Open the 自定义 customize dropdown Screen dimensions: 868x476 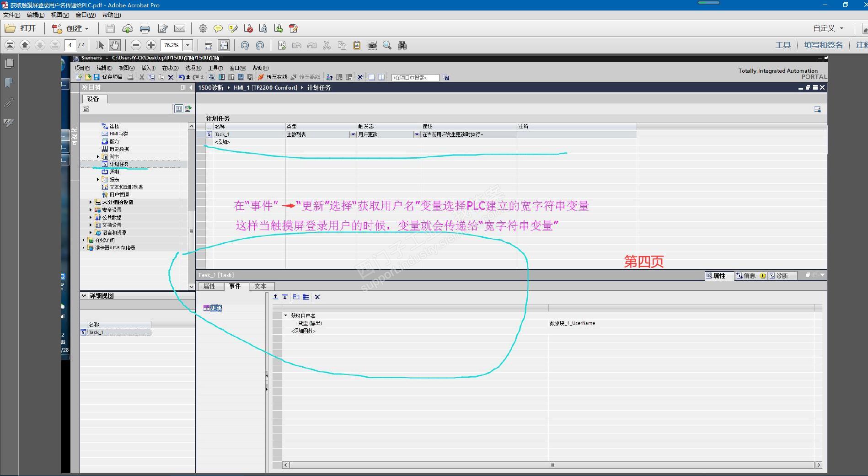coord(828,28)
